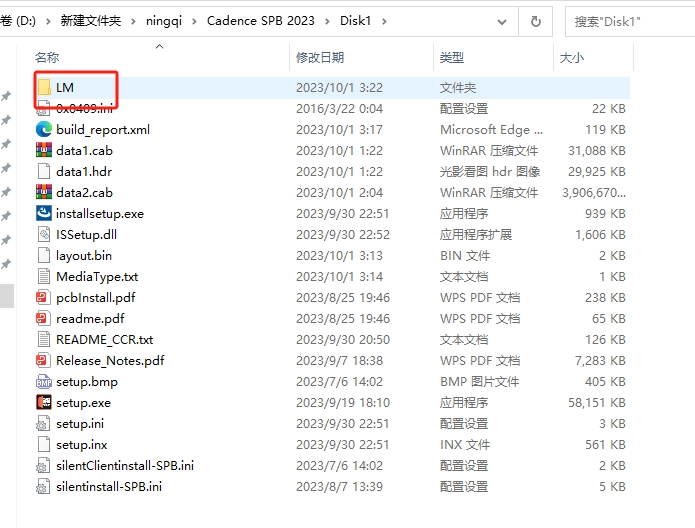This screenshot has height=528, width=695.
Task: Select the file name README_CCR.txt
Action: coord(105,340)
